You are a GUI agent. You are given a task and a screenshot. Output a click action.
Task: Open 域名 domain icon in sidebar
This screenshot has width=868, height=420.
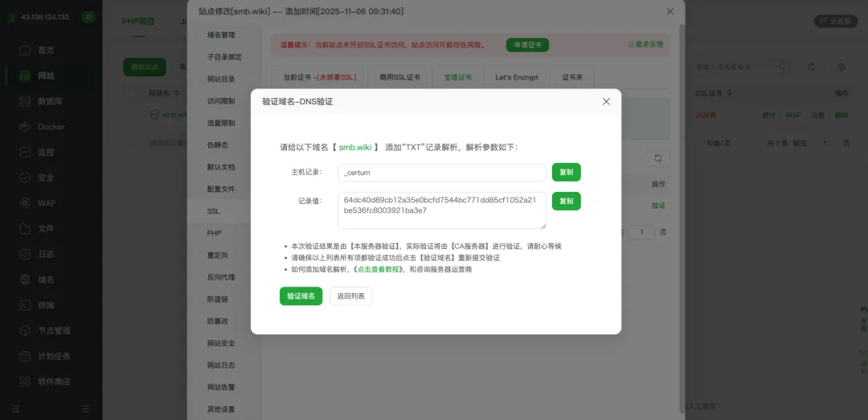(x=24, y=279)
